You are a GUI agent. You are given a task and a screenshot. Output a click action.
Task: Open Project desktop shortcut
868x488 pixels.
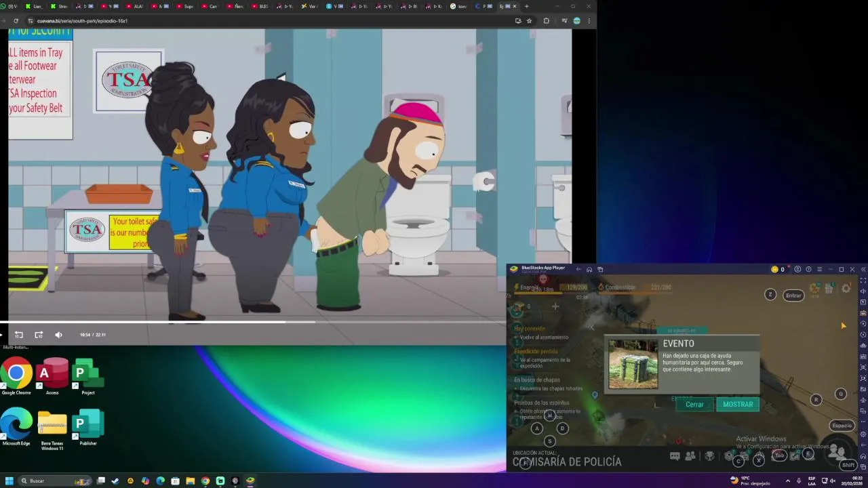tap(87, 377)
